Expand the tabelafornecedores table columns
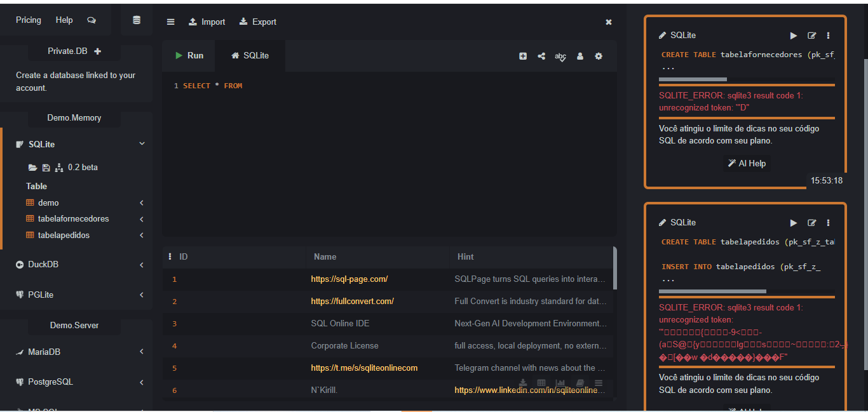The height and width of the screenshot is (412, 868). (x=141, y=219)
